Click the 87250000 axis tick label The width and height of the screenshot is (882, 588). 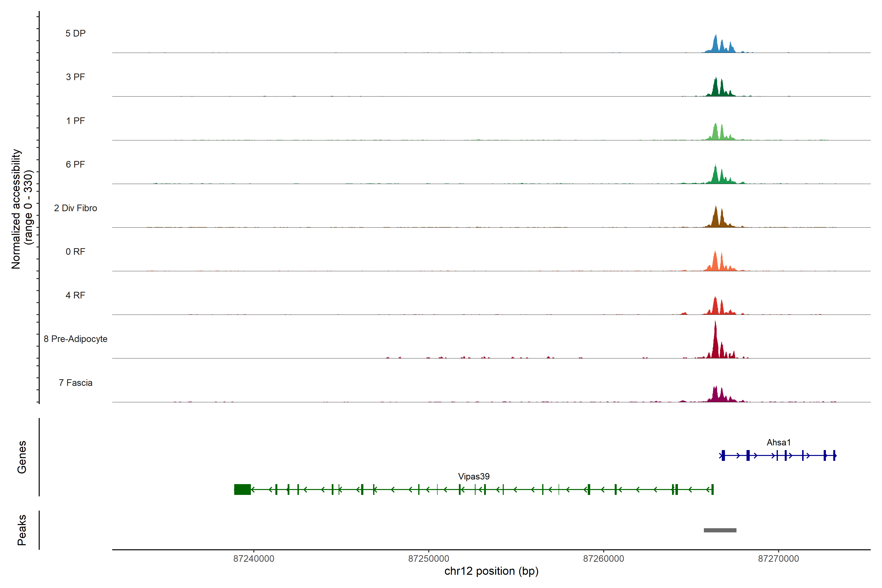[428, 559]
